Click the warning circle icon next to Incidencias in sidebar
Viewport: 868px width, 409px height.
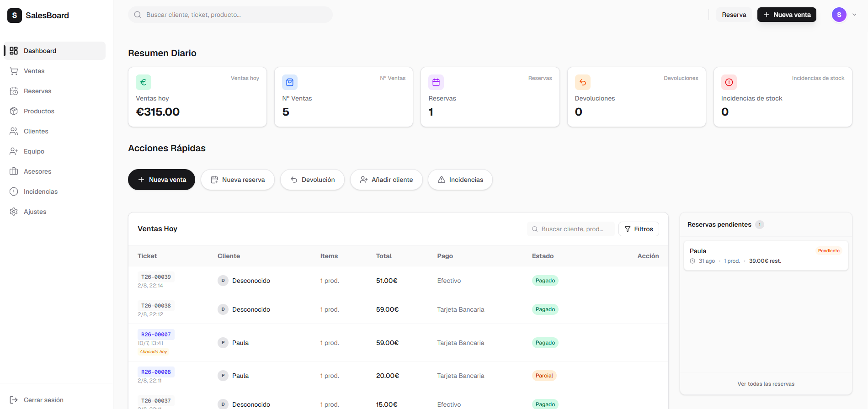click(x=14, y=191)
